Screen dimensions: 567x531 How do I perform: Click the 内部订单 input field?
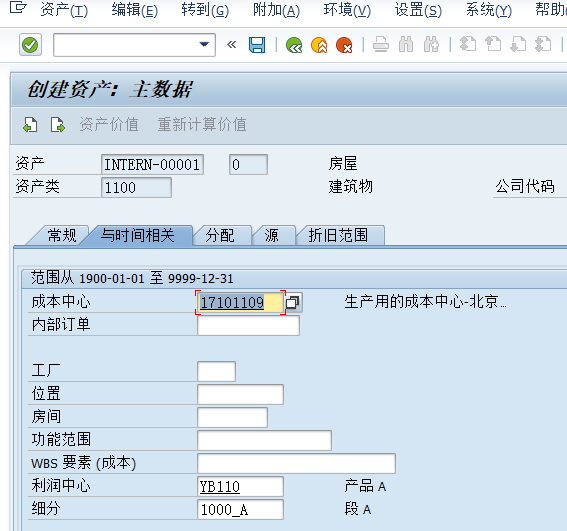coord(248,325)
